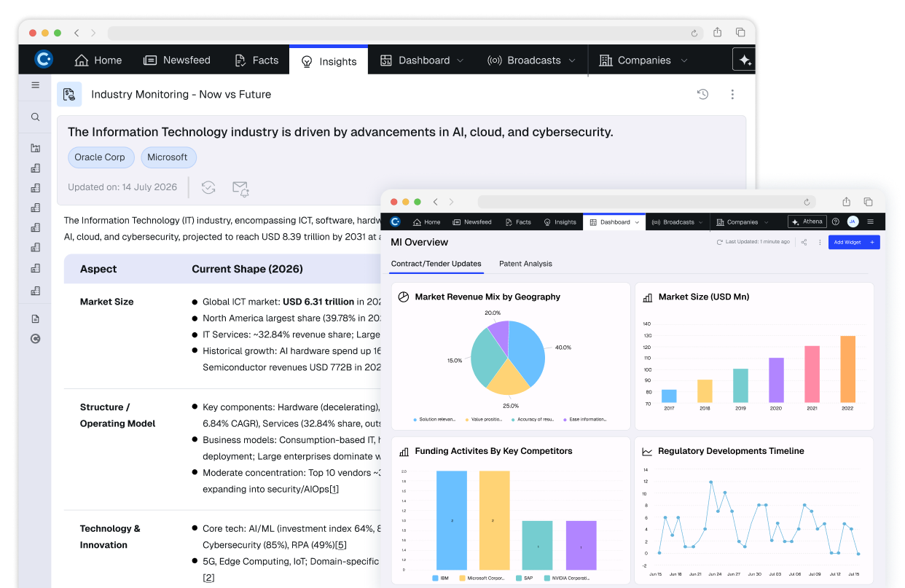Open the version history clock icon

coord(702,94)
